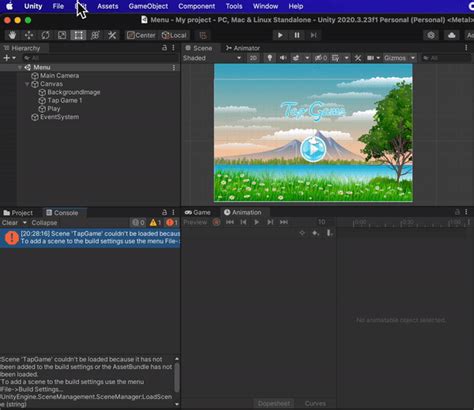The width and height of the screenshot is (474, 410).
Task: Open the Gizmos dropdown
Action: pos(399,58)
